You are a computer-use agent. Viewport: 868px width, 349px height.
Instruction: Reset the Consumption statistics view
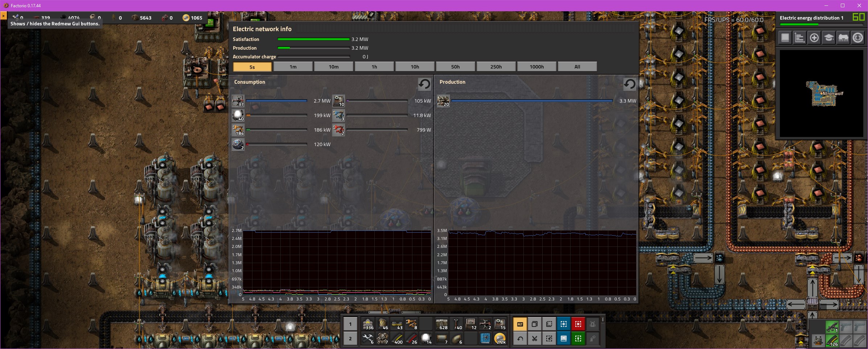point(424,84)
